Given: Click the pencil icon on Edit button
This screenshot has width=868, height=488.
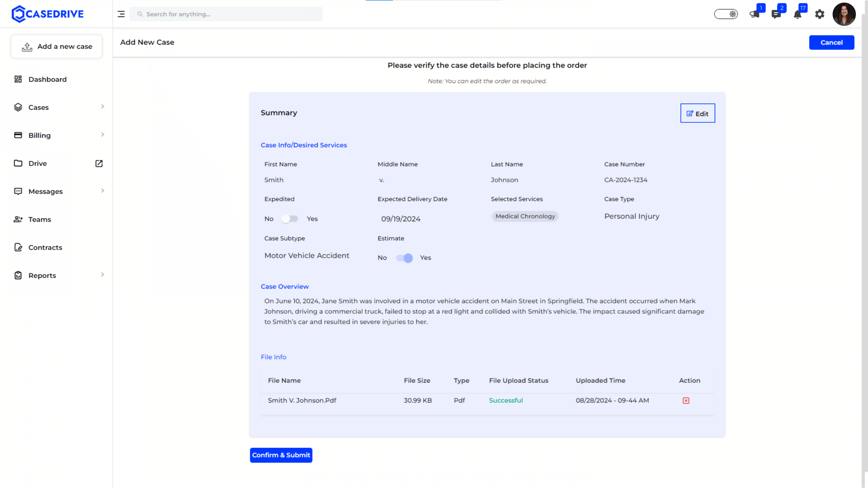Looking at the screenshot, I should pyautogui.click(x=690, y=114).
